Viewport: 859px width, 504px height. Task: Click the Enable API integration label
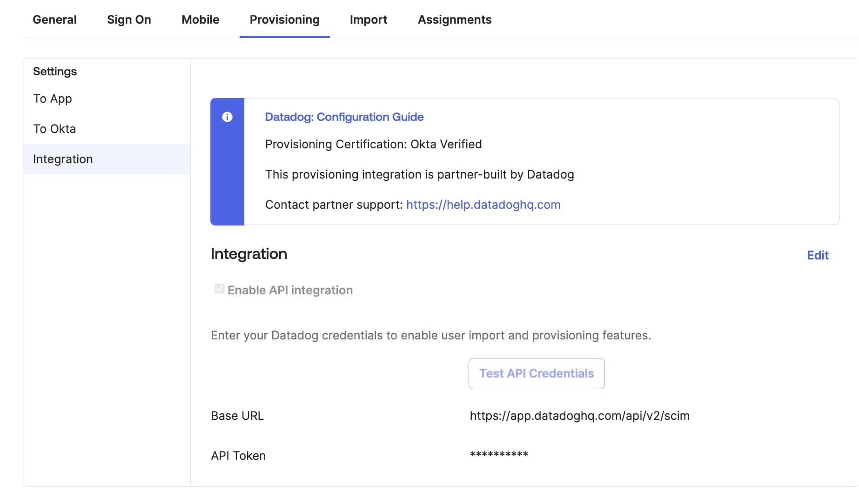(290, 290)
